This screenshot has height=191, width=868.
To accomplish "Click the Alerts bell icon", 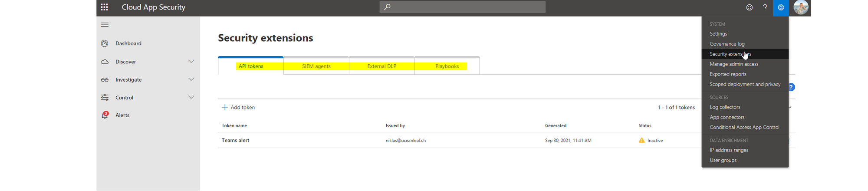I will (x=105, y=115).
